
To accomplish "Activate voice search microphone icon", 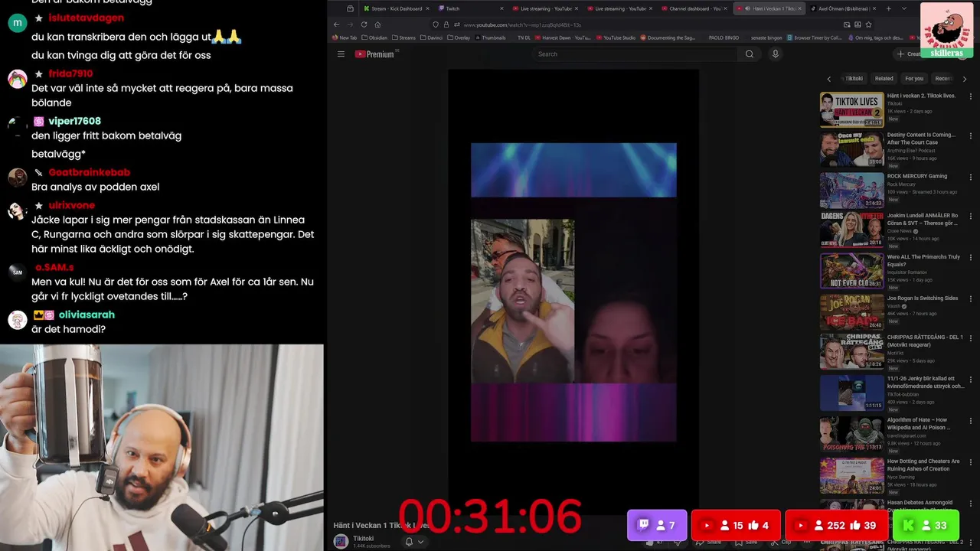I will (x=775, y=54).
